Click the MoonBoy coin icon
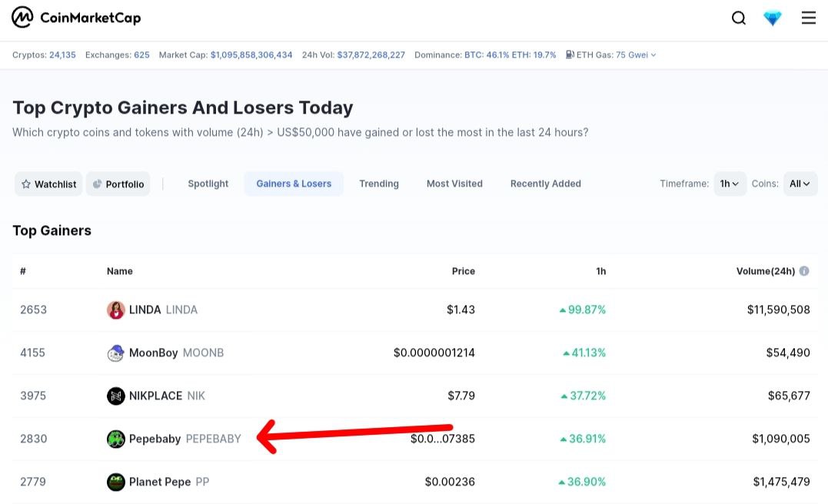 [115, 353]
